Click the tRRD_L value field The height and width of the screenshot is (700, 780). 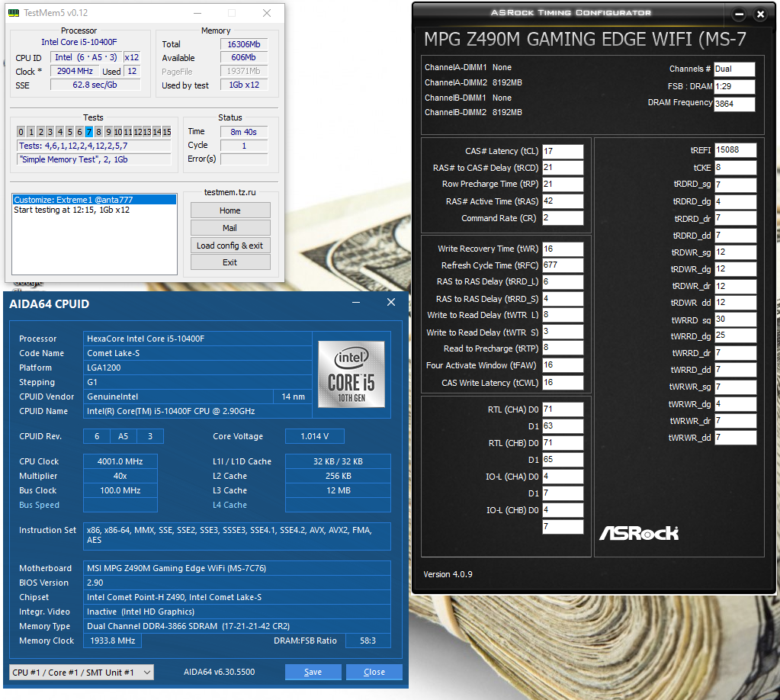pos(563,281)
